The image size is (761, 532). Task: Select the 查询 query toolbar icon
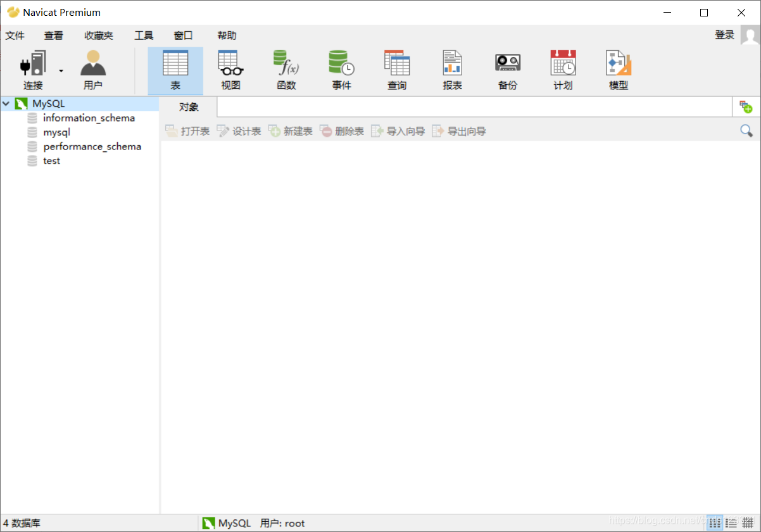[x=397, y=71]
